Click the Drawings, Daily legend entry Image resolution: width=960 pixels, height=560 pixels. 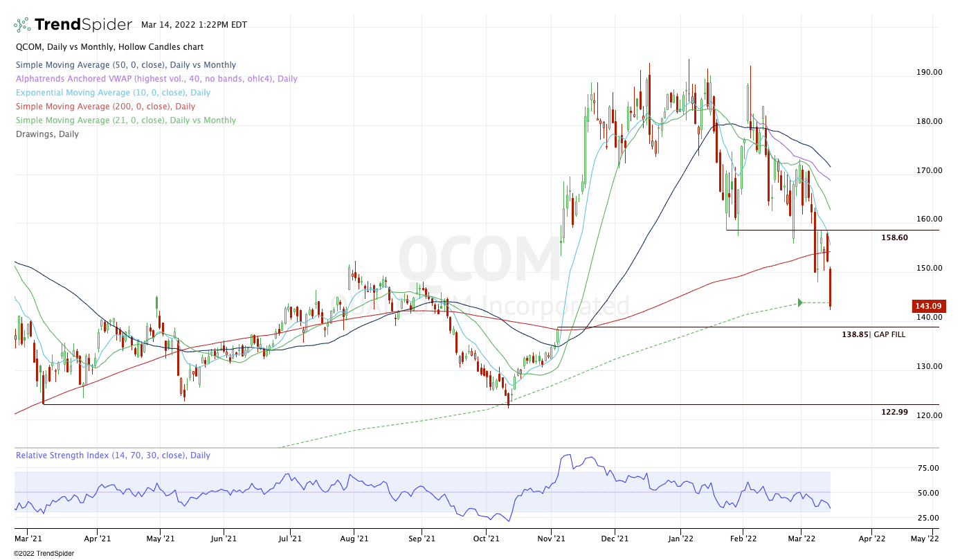point(47,134)
